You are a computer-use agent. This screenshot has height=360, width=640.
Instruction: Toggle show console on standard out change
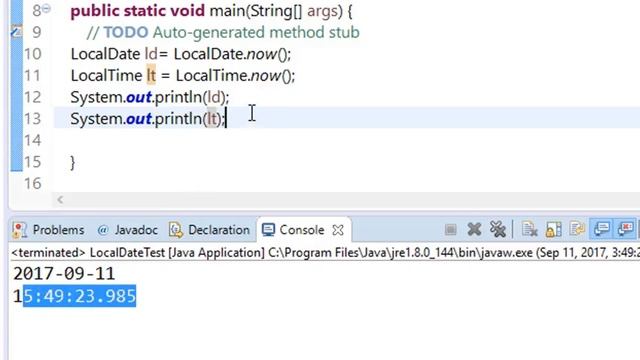tap(602, 229)
